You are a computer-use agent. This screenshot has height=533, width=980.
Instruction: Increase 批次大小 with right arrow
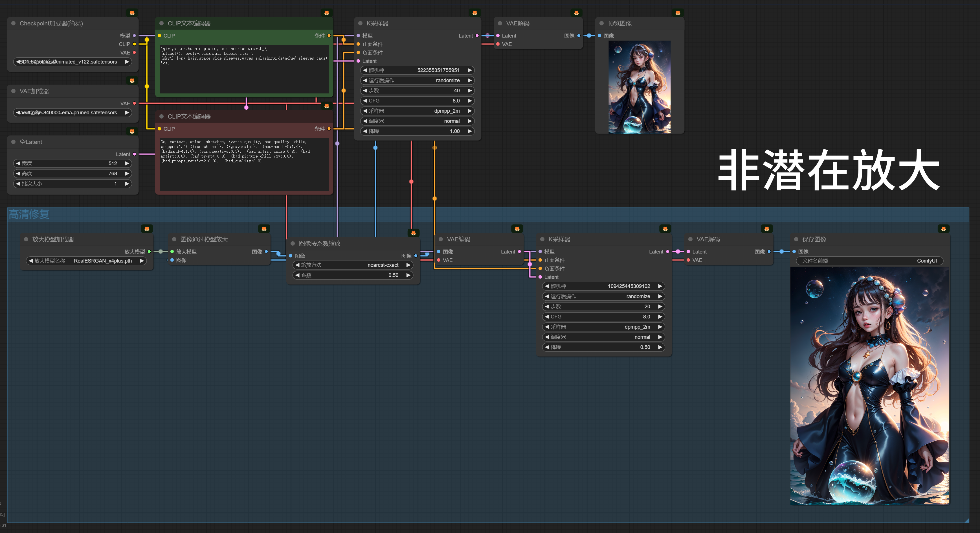(x=127, y=184)
